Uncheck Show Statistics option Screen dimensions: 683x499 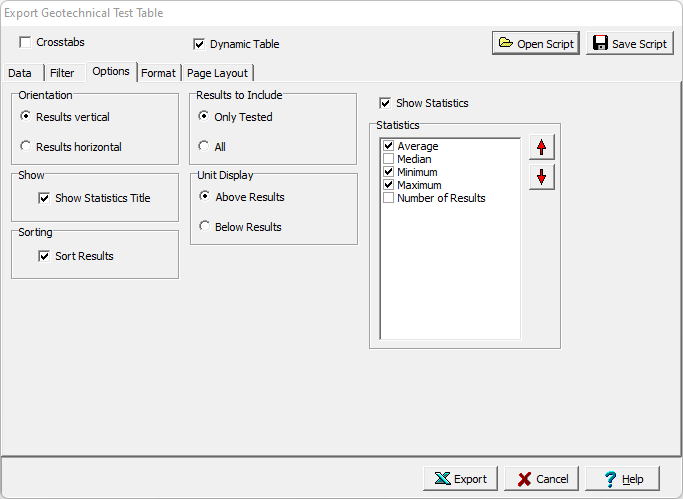click(x=385, y=103)
